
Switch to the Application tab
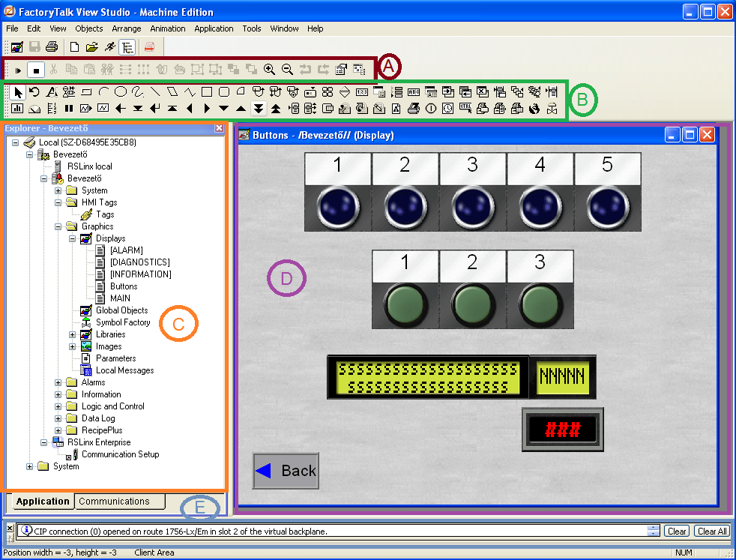[42, 502]
